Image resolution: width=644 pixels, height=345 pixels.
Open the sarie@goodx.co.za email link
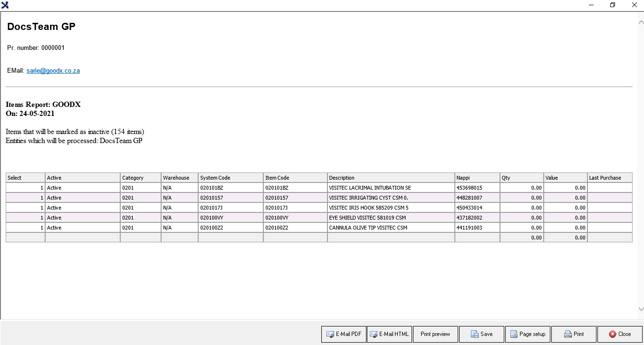click(x=53, y=71)
